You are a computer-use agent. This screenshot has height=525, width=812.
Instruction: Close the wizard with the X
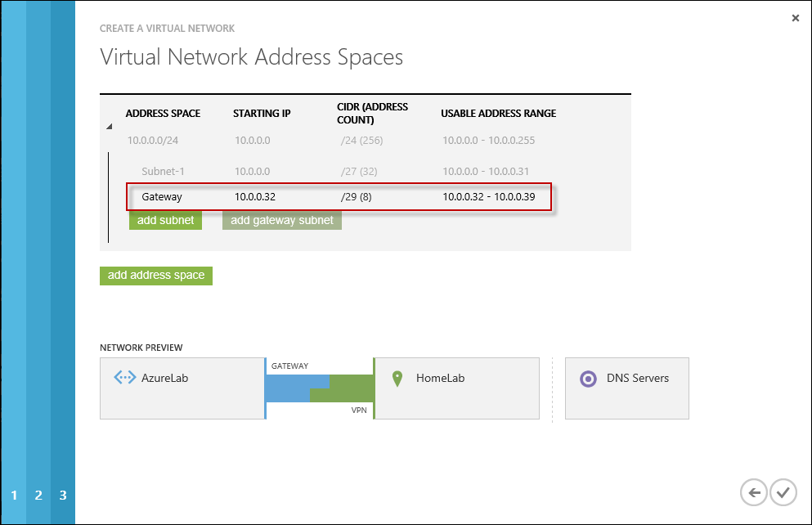(x=796, y=18)
